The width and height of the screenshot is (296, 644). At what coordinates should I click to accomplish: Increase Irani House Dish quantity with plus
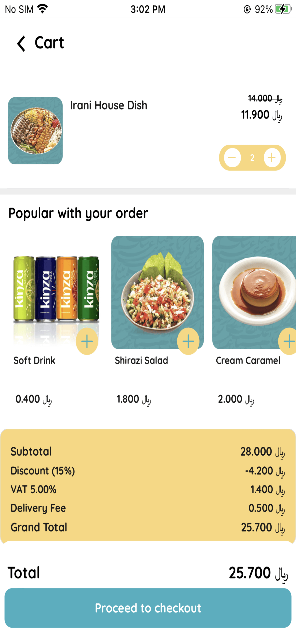pos(272,158)
